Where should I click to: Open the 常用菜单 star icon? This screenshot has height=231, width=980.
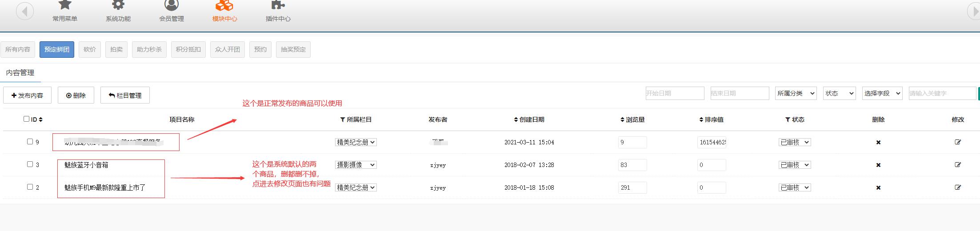(x=65, y=6)
